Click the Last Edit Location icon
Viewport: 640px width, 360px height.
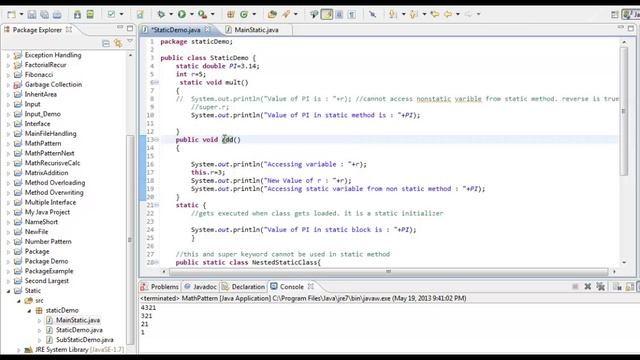(x=435, y=14)
